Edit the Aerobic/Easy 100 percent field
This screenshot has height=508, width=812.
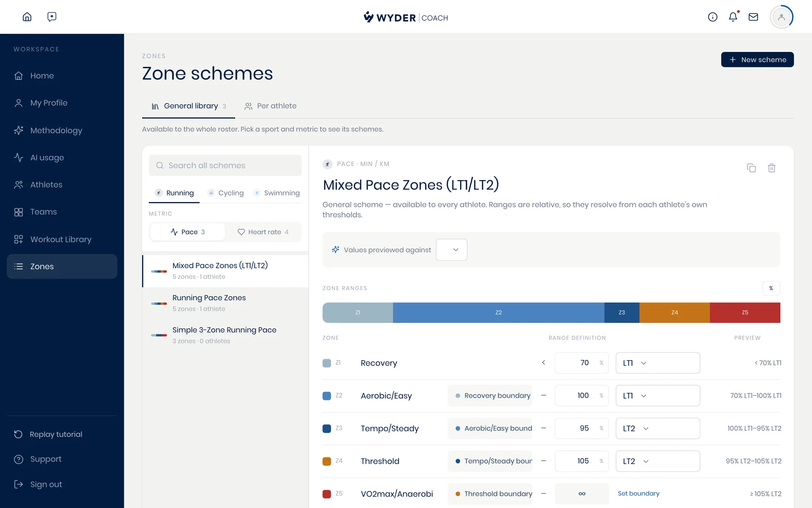pos(582,395)
